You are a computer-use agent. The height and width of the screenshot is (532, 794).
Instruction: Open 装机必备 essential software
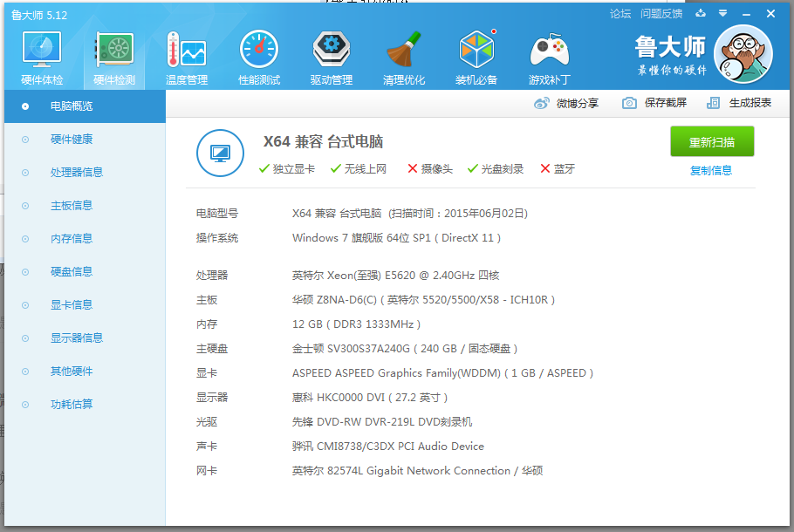pos(476,56)
